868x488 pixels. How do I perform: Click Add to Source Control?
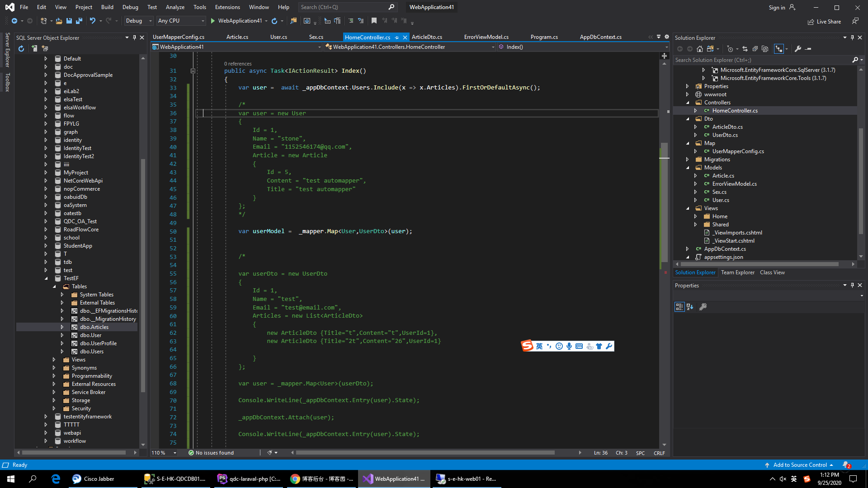[x=800, y=465]
